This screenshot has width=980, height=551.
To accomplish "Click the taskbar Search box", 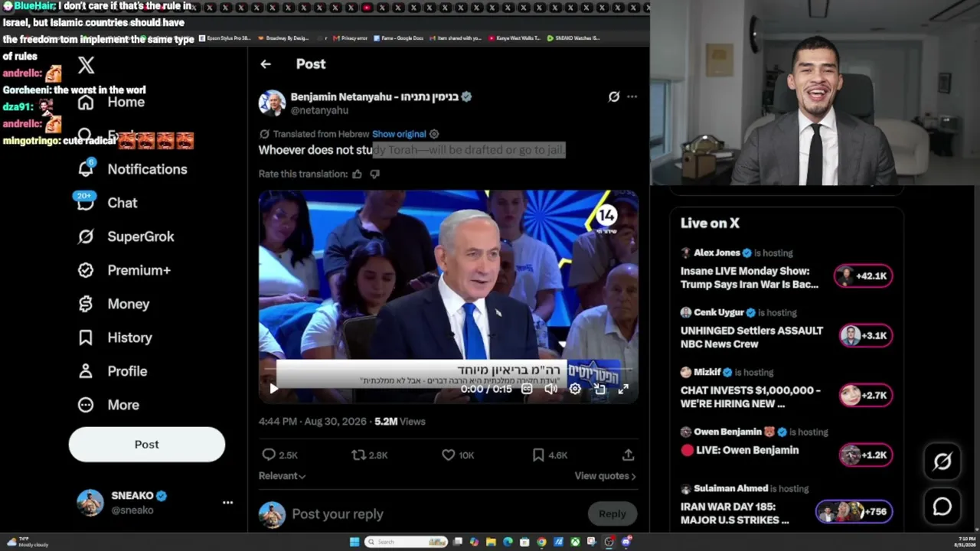I will [x=405, y=542].
